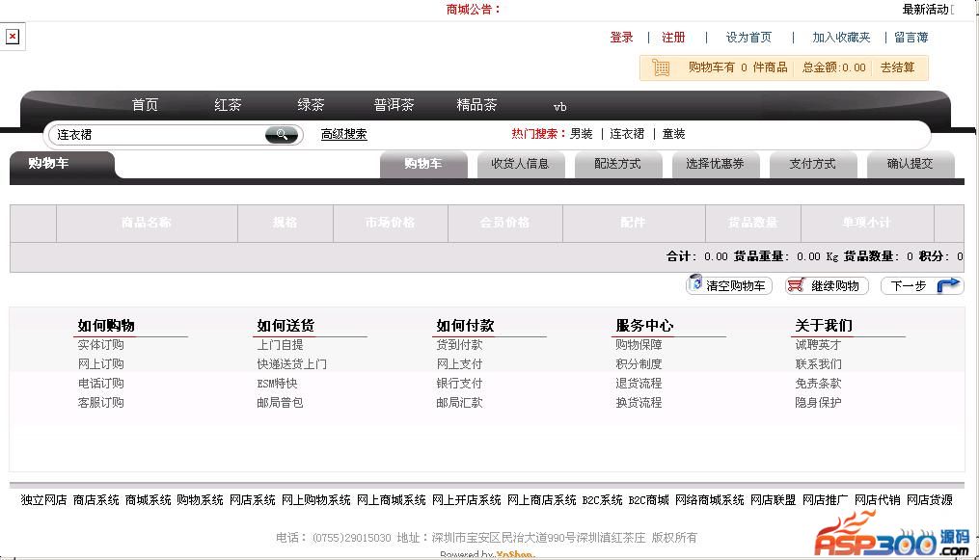Click the 单项小计 column header

click(x=866, y=223)
